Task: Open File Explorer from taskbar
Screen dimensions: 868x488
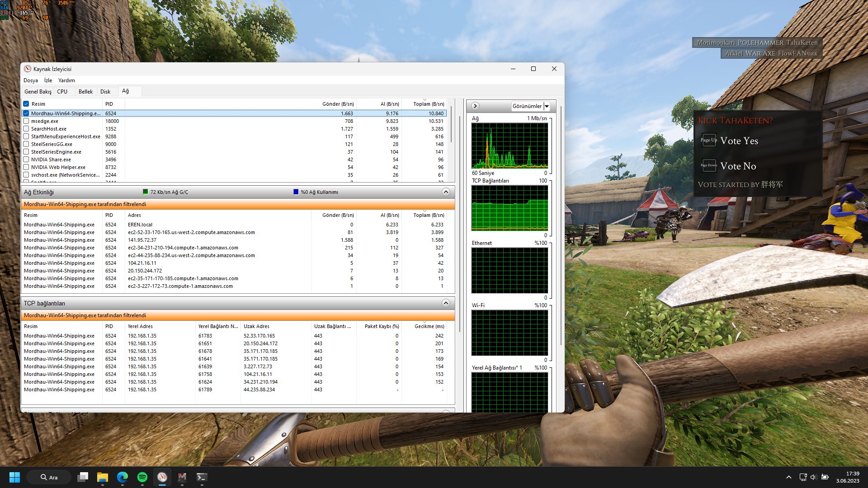Action: tap(103, 477)
